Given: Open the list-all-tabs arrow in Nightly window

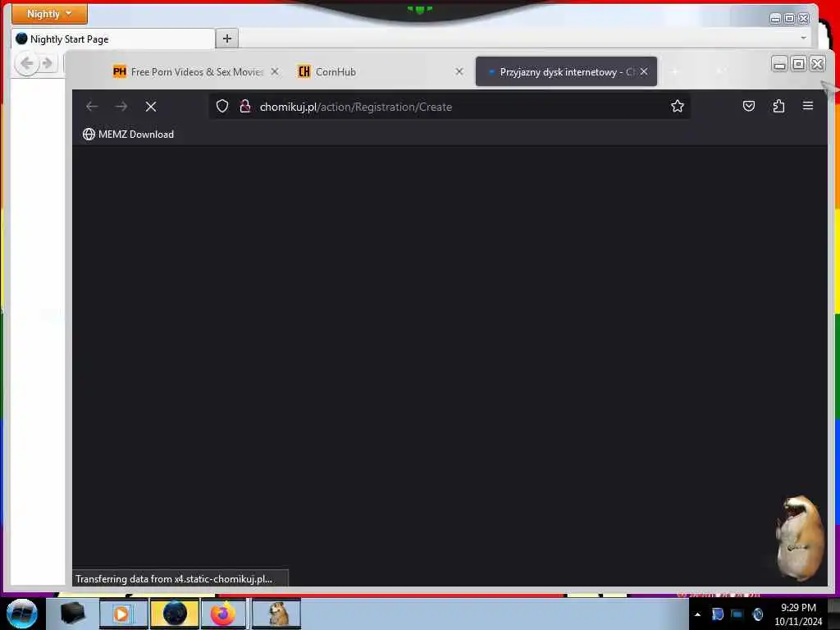Looking at the screenshot, I should coord(803,38).
